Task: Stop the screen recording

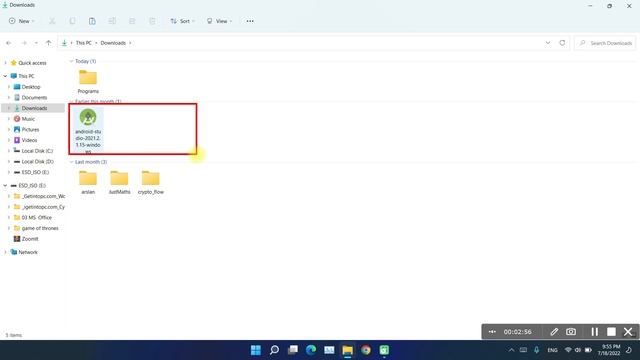Action: 611,332
